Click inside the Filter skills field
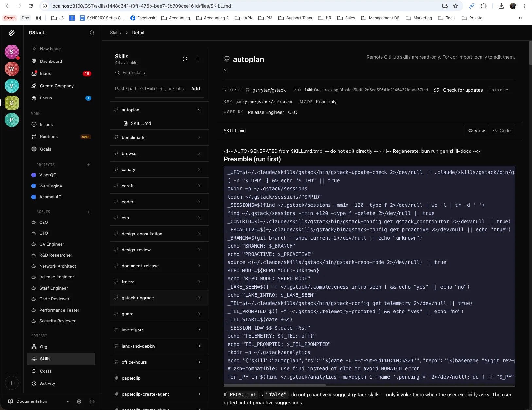 click(x=147, y=73)
